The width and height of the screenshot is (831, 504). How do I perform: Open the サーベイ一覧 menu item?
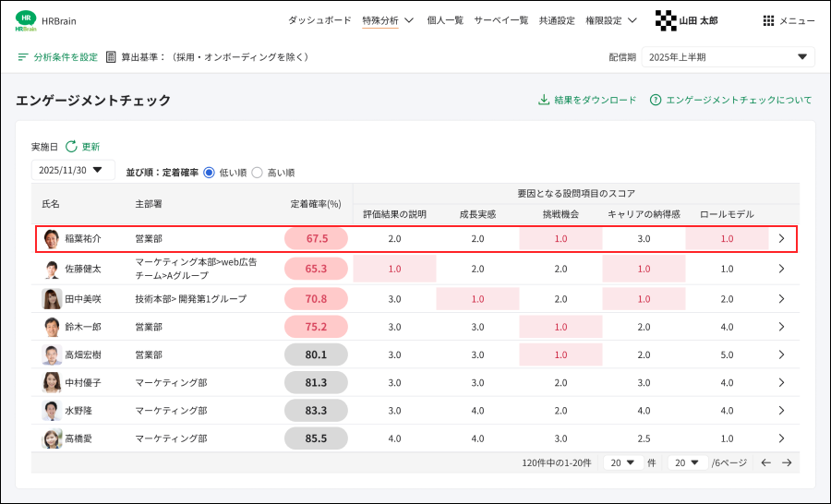pos(500,20)
